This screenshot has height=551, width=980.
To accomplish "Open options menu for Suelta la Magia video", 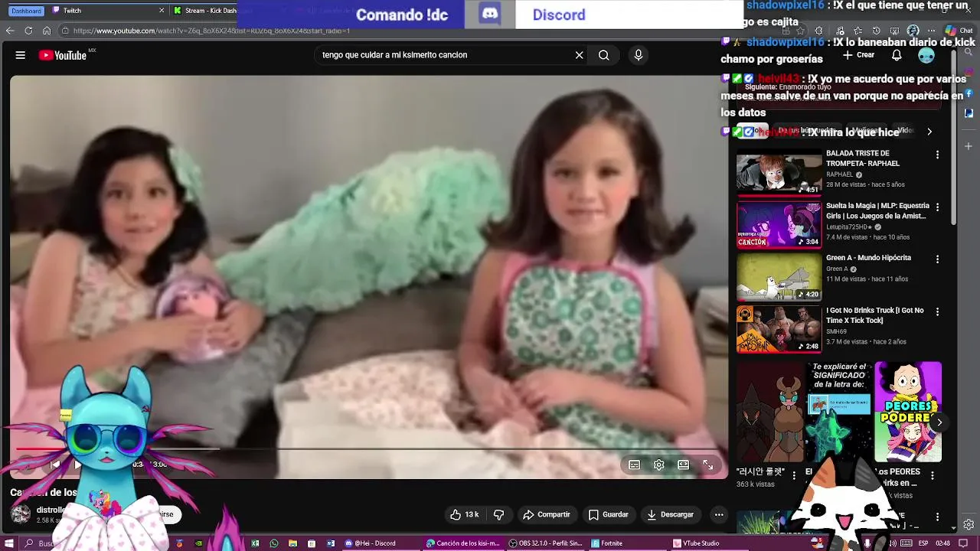I will pos(937,207).
